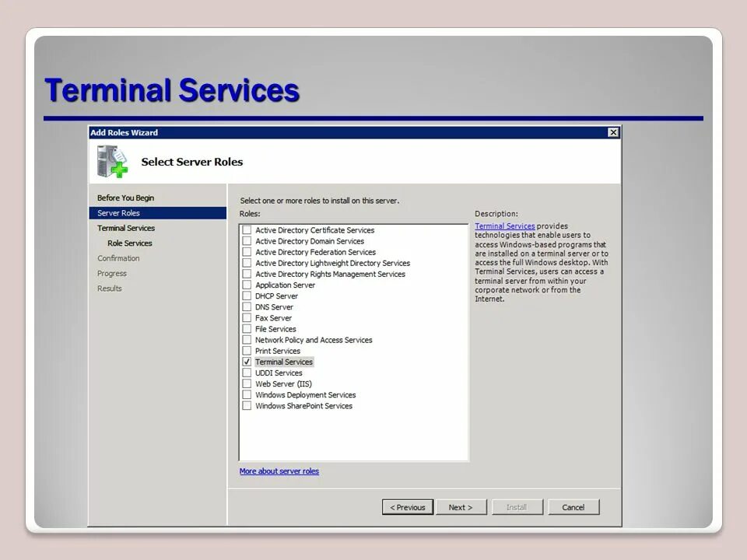Check Windows Deployment Services
Image resolution: width=747 pixels, height=560 pixels.
[x=247, y=395]
